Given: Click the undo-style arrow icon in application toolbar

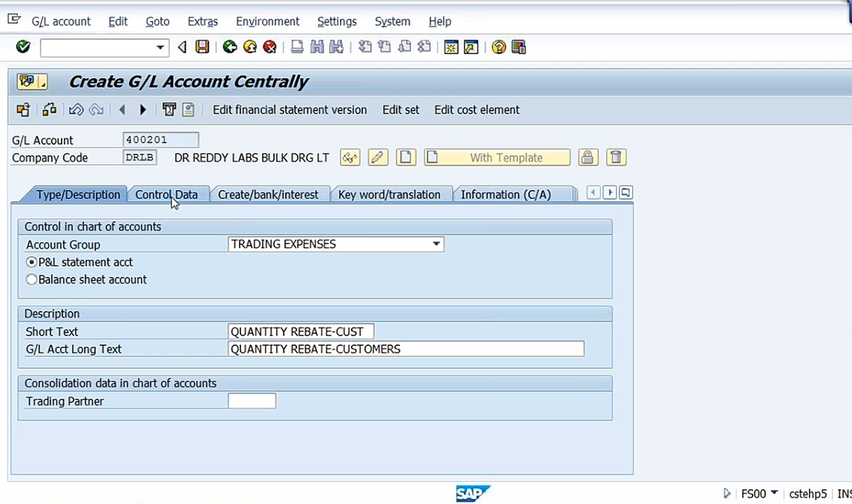Looking at the screenshot, I should point(76,110).
